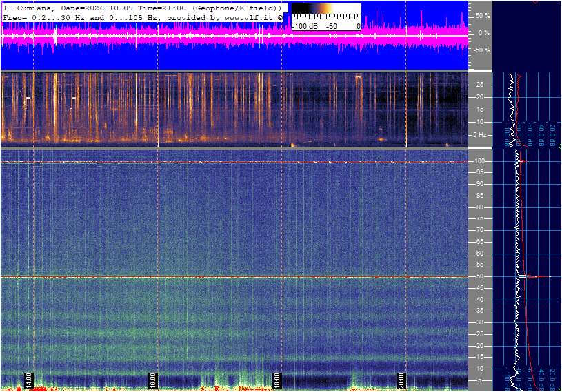Click the 16:00 time marker
562x392 pixels.
pos(152,380)
